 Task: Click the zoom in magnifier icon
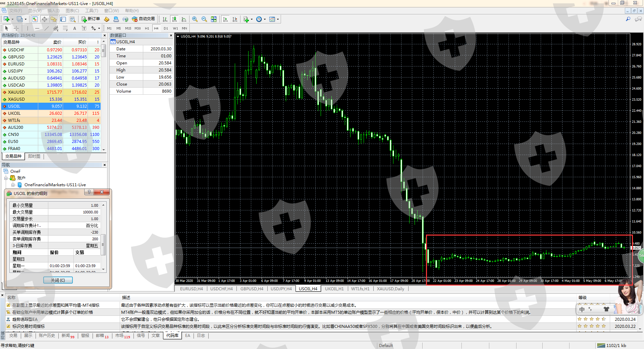(x=195, y=19)
